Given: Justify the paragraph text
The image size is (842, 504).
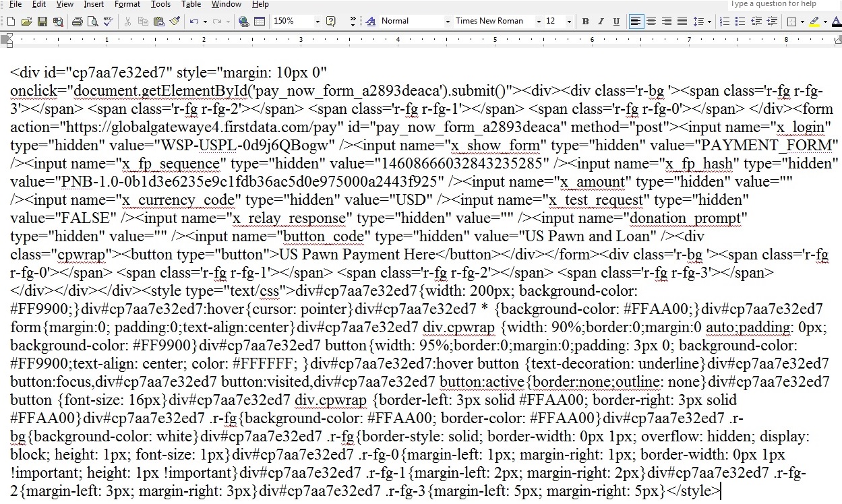Looking at the screenshot, I should (682, 22).
